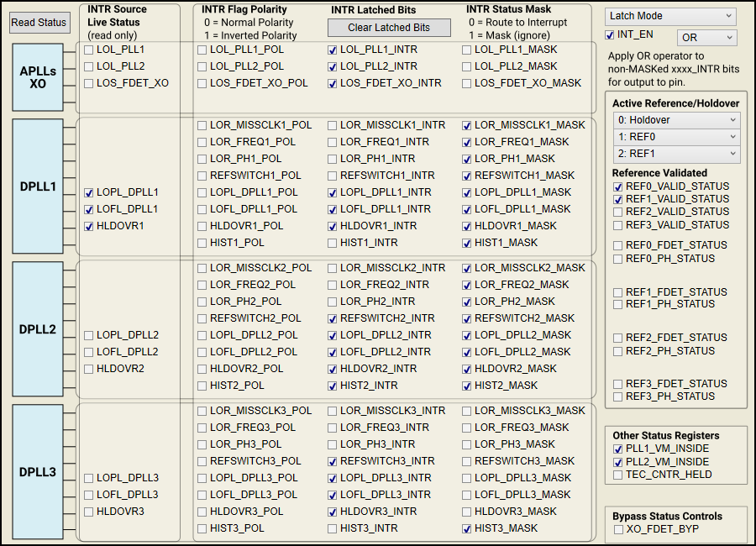The width and height of the screenshot is (756, 546).
Task: Enable the XO_FDET_BYP bypass checkbox
Action: coord(619,529)
